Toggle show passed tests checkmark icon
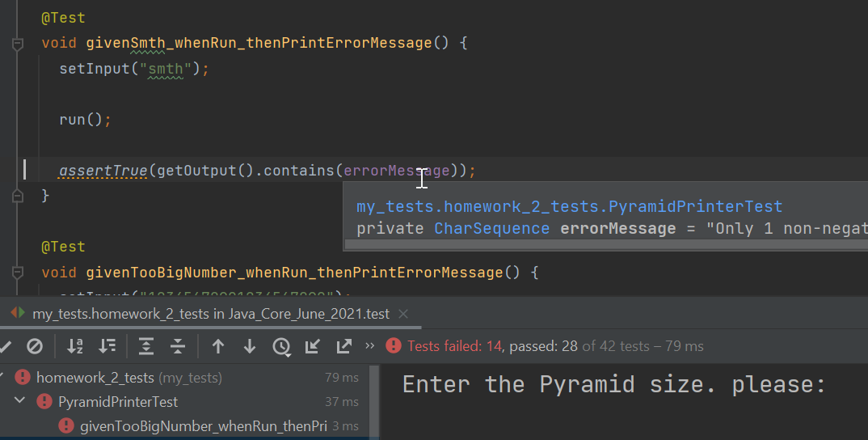This screenshot has width=868, height=440. [x=5, y=346]
